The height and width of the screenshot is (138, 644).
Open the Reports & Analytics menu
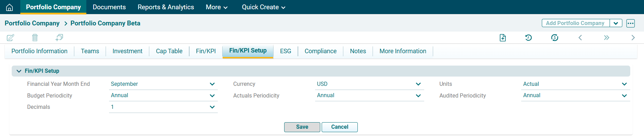(x=165, y=7)
